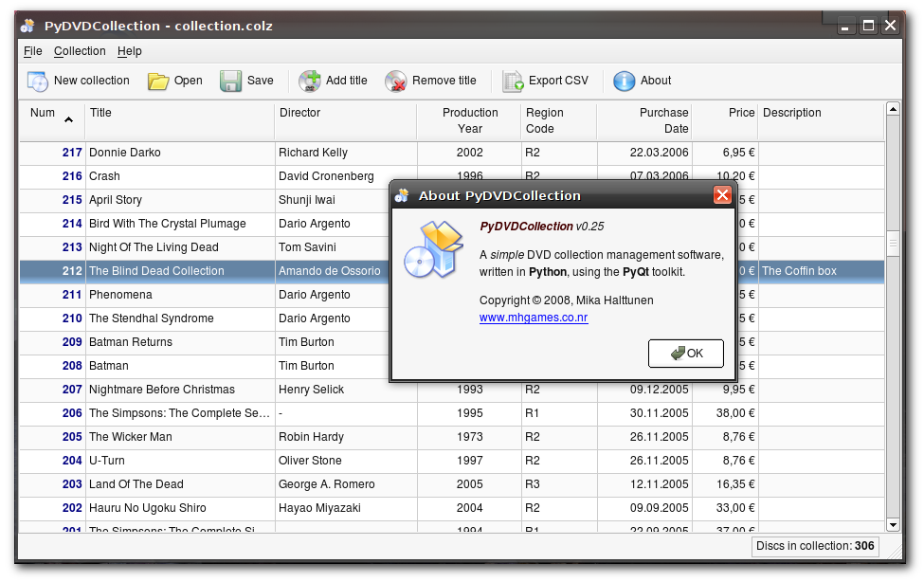Click the Remove title toolbar label

444,81
